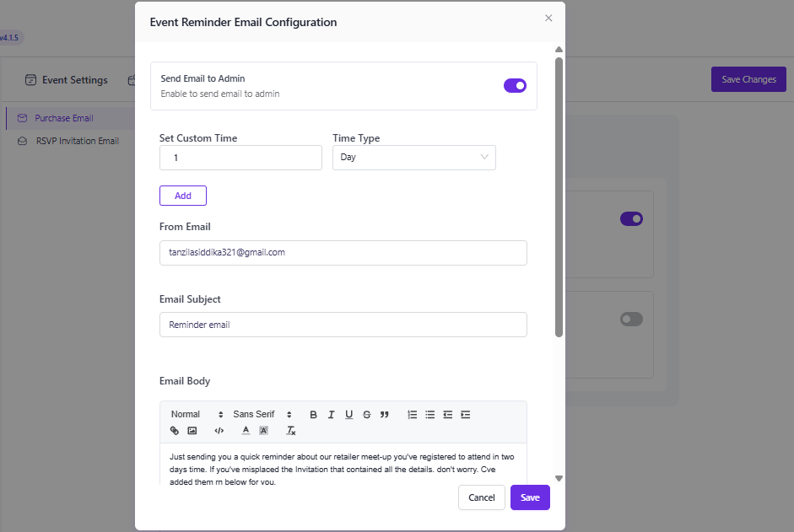This screenshot has height=532, width=794.
Task: Insert a blockquote in the email body
Action: (385, 415)
